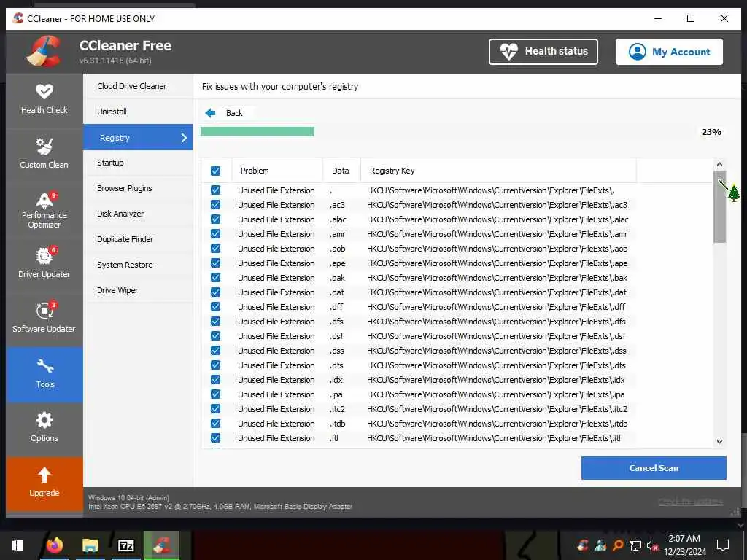Open Firefox from the taskbar
This screenshot has height=560, width=747.
click(x=54, y=545)
